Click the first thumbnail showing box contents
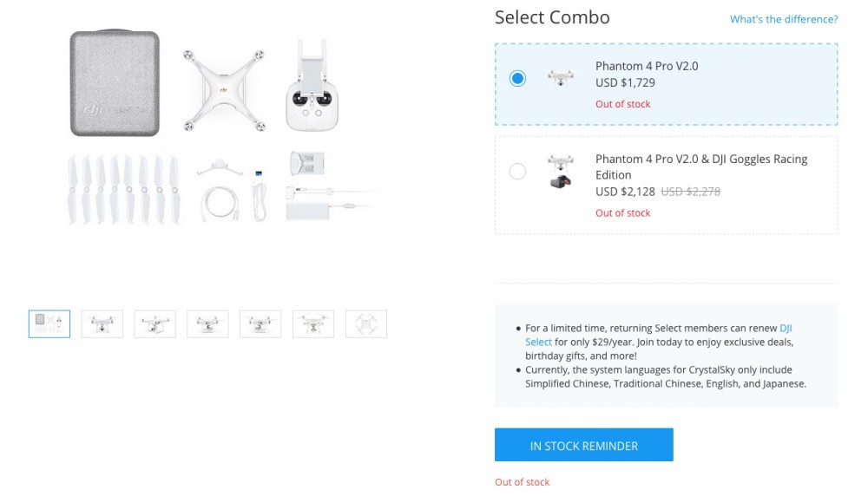The height and width of the screenshot is (496, 868). (49, 324)
